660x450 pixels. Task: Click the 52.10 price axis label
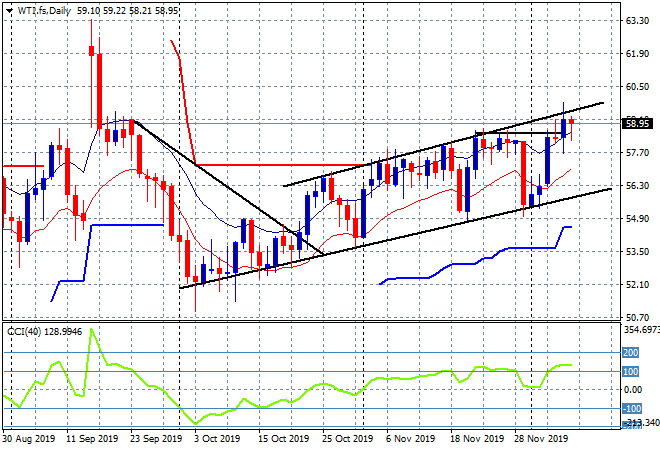pyautogui.click(x=637, y=285)
